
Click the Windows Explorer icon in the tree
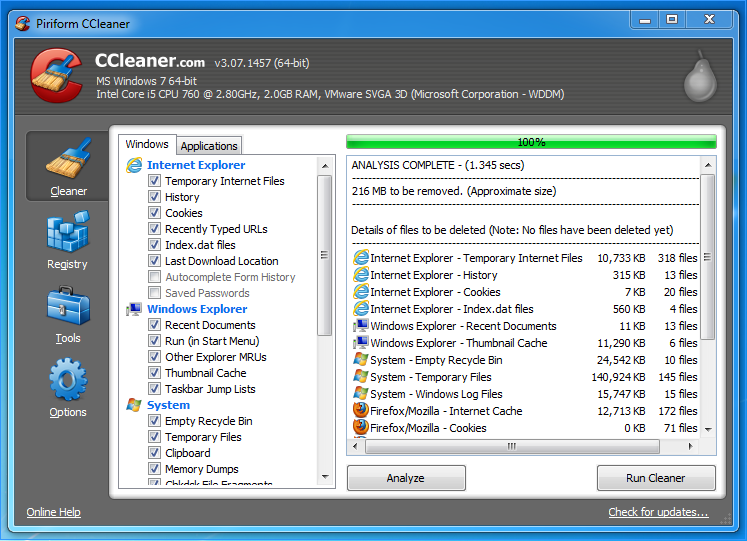pyautogui.click(x=134, y=309)
